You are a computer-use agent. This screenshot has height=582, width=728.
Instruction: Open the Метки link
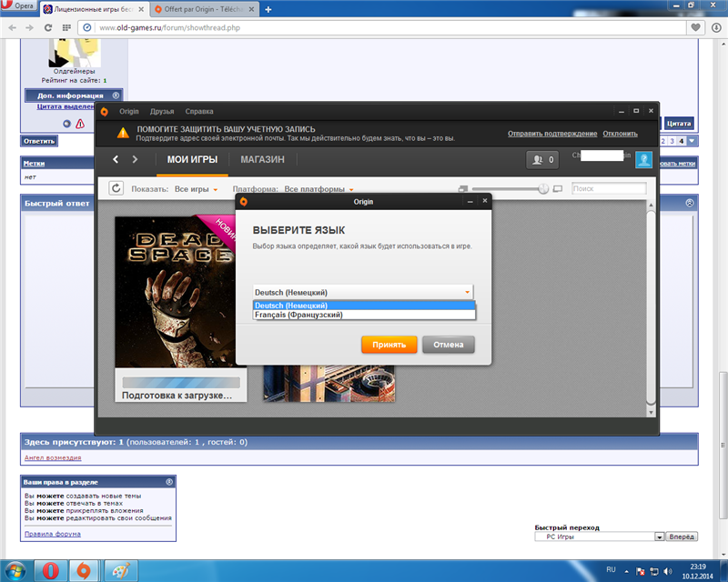tap(34, 164)
